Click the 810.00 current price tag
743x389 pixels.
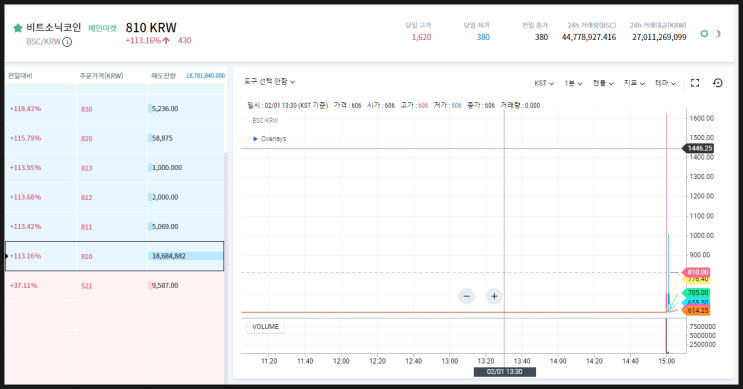tap(696, 272)
